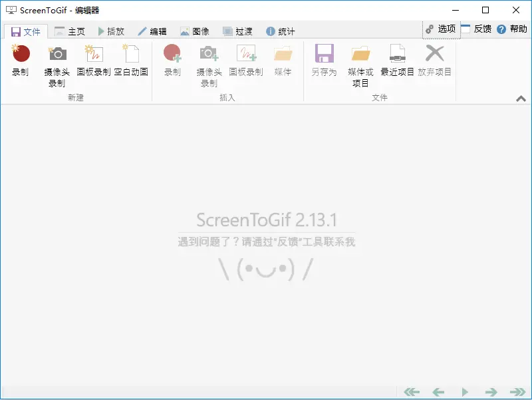Open new 画板录制 board recording
This screenshot has width=532, height=400.
[94, 55]
